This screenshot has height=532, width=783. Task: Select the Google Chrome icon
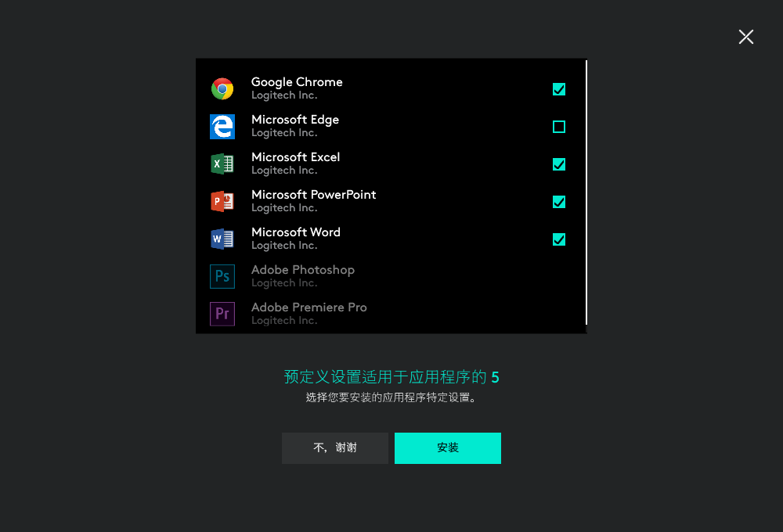pyautogui.click(x=222, y=88)
